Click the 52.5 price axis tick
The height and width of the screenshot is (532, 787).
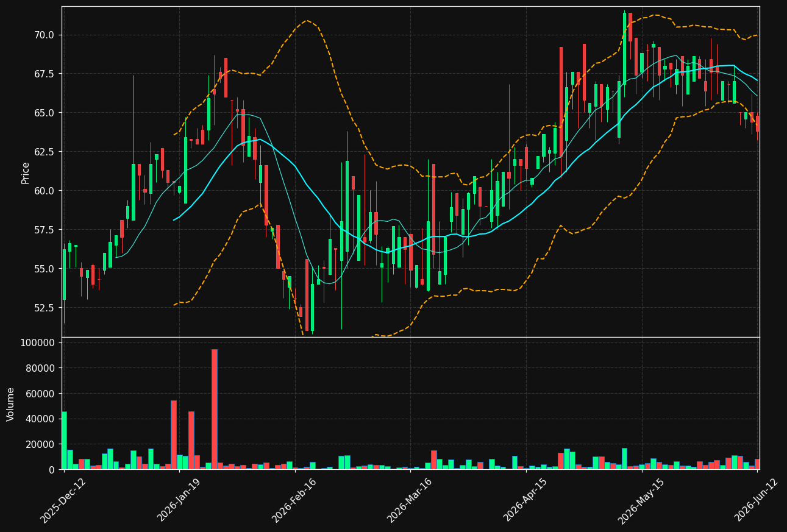pyautogui.click(x=45, y=308)
